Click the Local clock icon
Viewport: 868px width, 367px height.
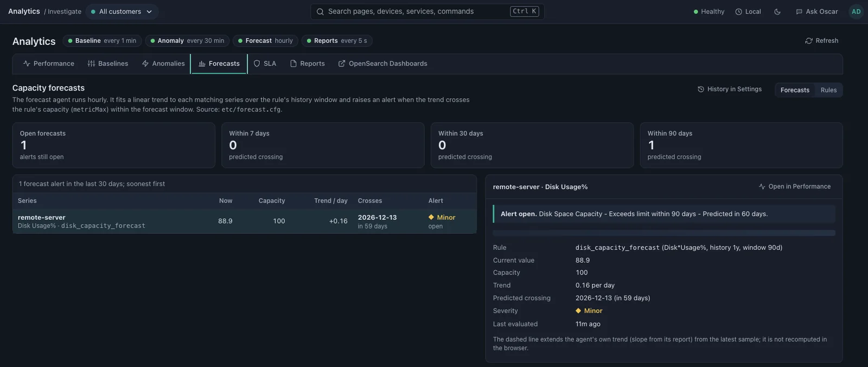[x=738, y=11]
